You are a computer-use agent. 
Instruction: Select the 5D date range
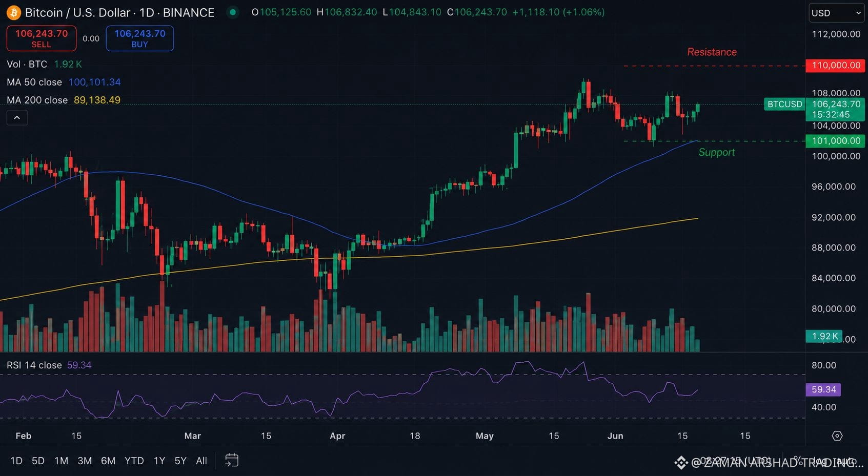38,461
